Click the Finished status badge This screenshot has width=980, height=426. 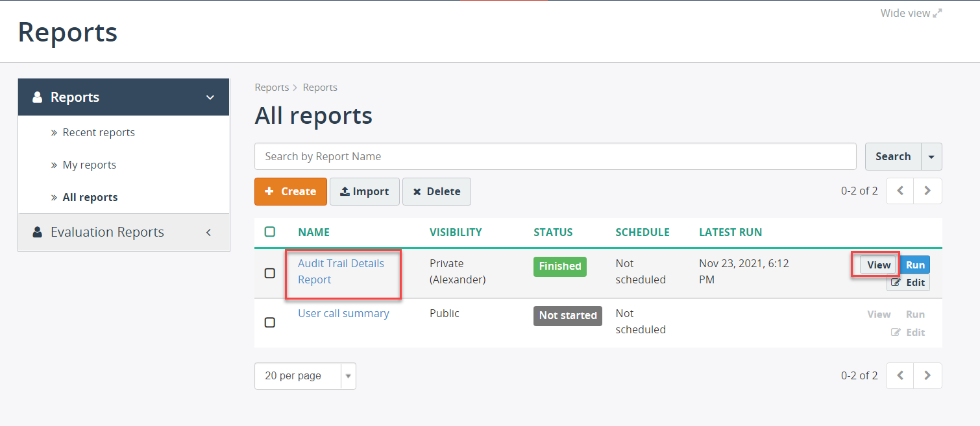(560, 266)
